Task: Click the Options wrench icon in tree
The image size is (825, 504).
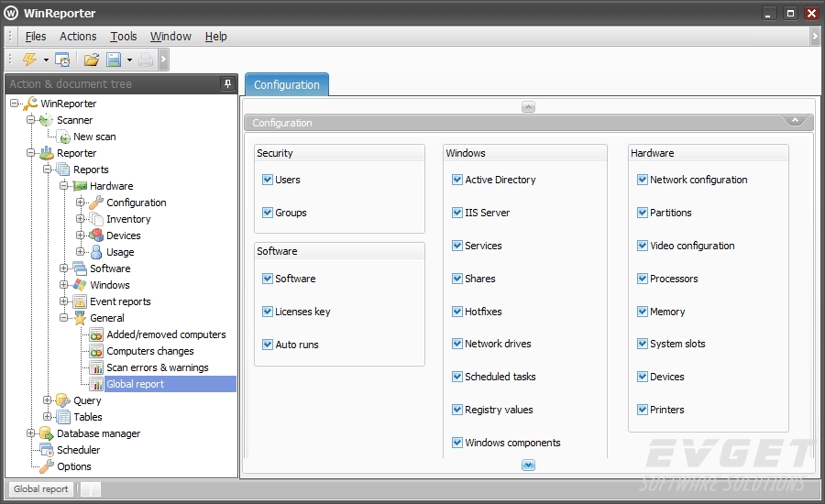Action: coord(47,466)
